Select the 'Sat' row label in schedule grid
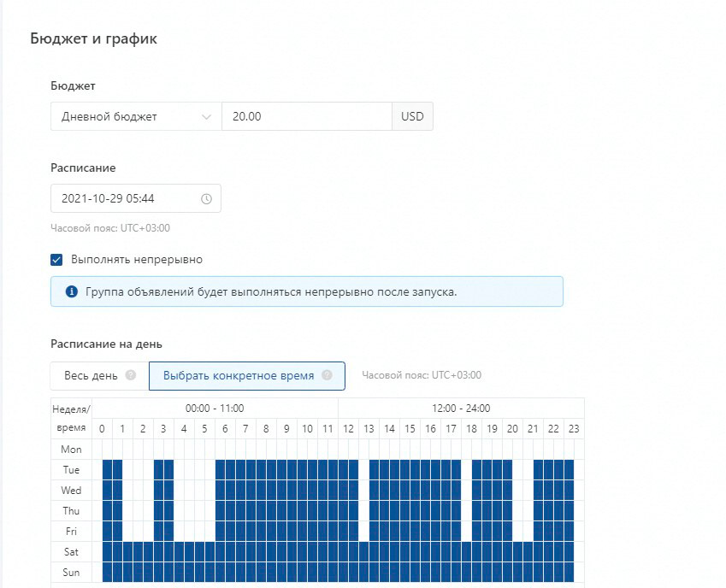726x588 pixels. pos(71,552)
